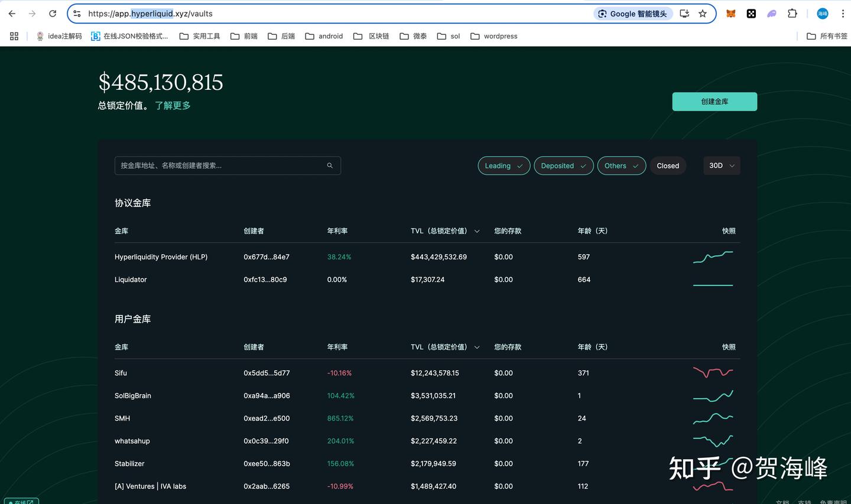The width and height of the screenshot is (851, 504).
Task: Open the Liquidator vault row
Action: click(x=427, y=279)
